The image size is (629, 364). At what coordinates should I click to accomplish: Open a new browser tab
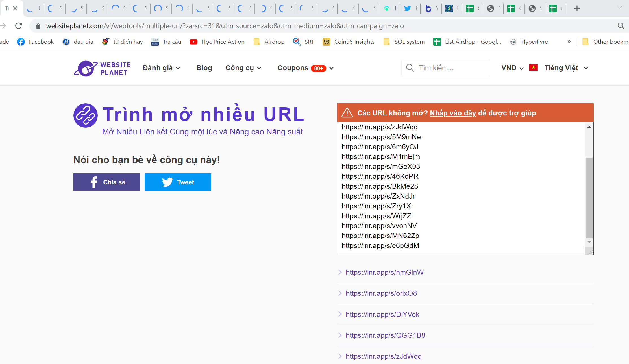coord(577,8)
